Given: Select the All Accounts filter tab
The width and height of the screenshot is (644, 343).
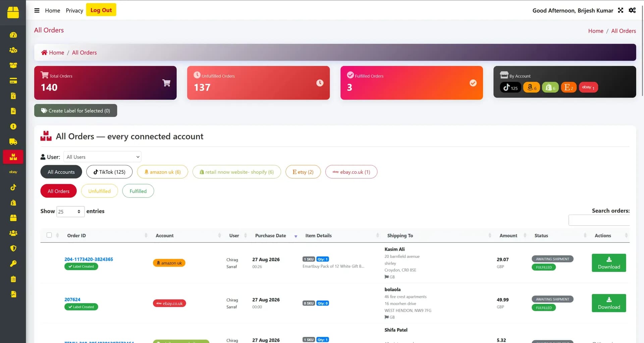Looking at the screenshot, I should tap(61, 172).
